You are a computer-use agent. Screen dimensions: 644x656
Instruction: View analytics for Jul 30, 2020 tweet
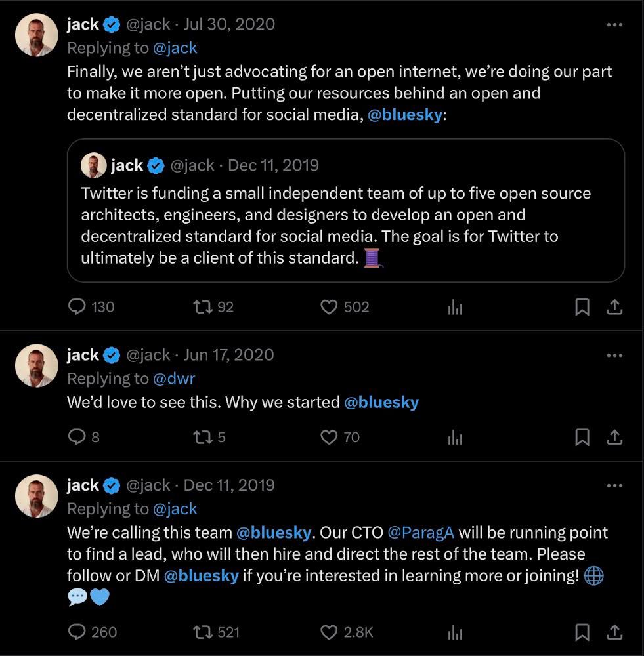pos(455,307)
